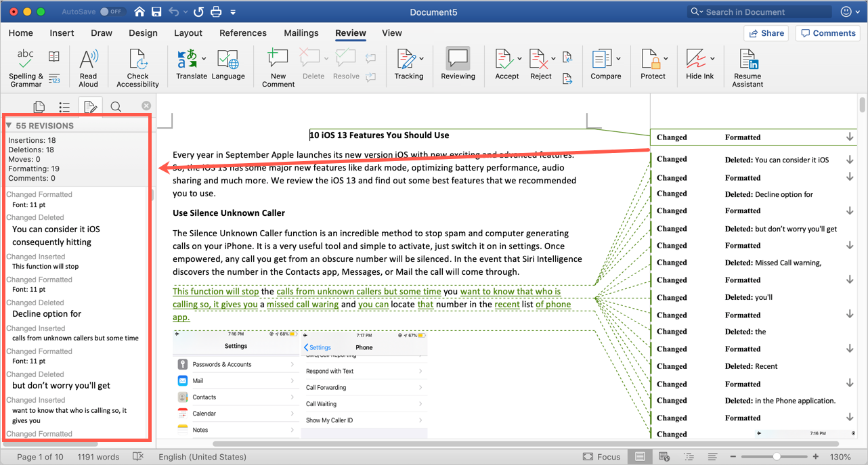Expand the Accept dropdown arrow
Screen dimensions: 868x465
point(519,59)
